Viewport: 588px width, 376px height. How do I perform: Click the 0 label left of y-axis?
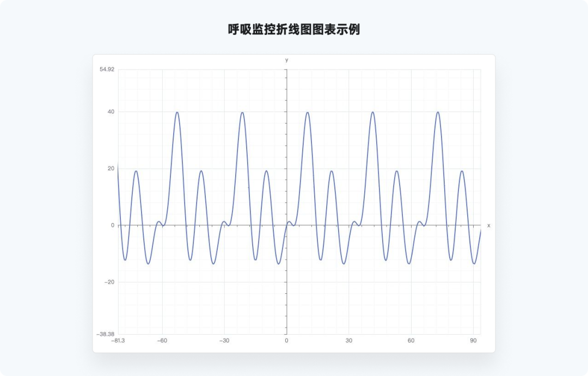pos(113,225)
